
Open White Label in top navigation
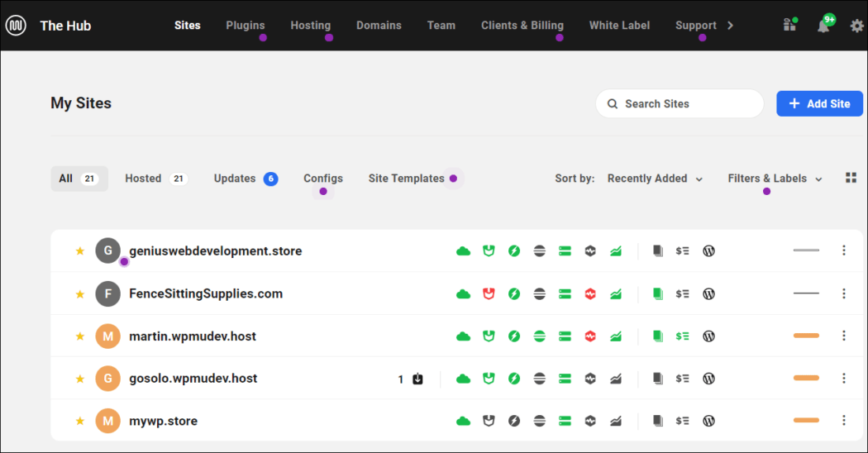click(x=619, y=26)
